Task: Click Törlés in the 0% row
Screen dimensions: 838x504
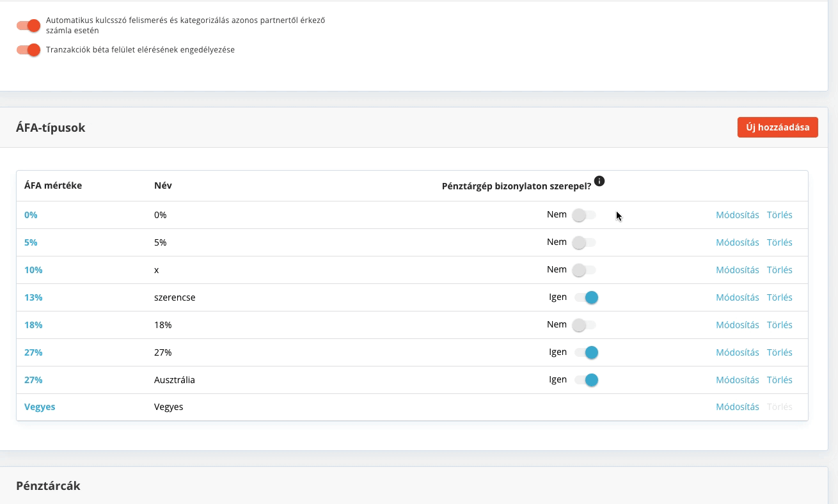Action: point(780,215)
